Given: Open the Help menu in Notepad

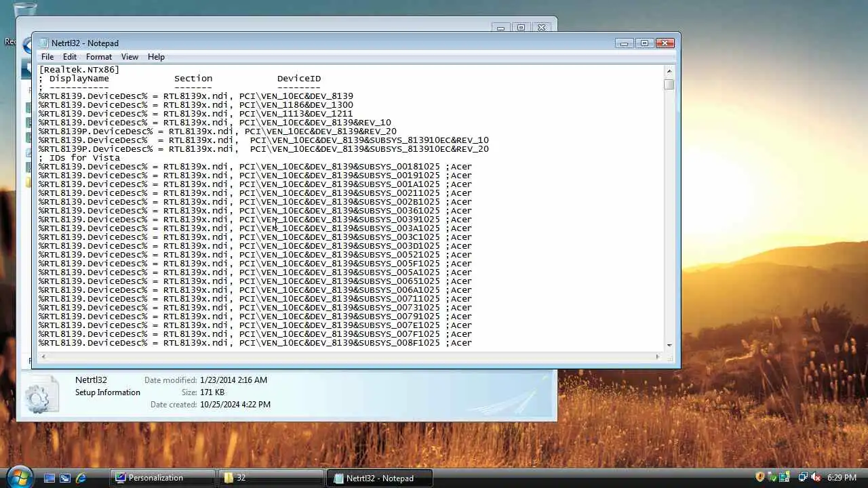Looking at the screenshot, I should 156,57.
